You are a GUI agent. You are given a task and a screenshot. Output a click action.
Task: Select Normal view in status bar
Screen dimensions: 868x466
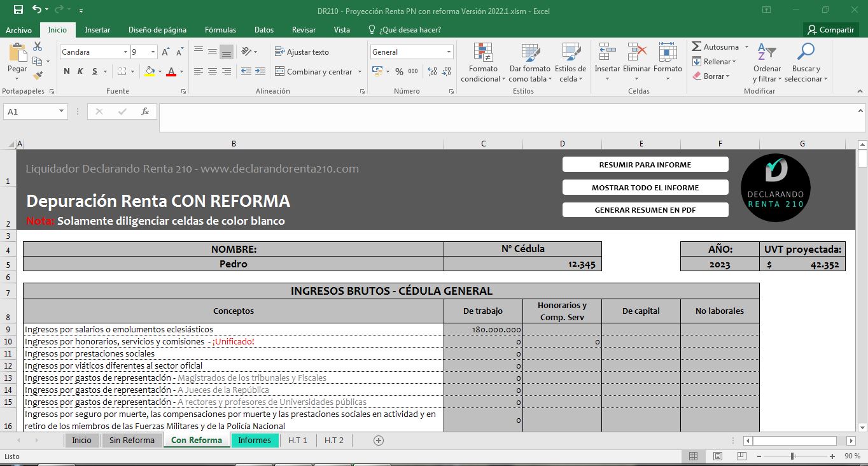tap(694, 456)
